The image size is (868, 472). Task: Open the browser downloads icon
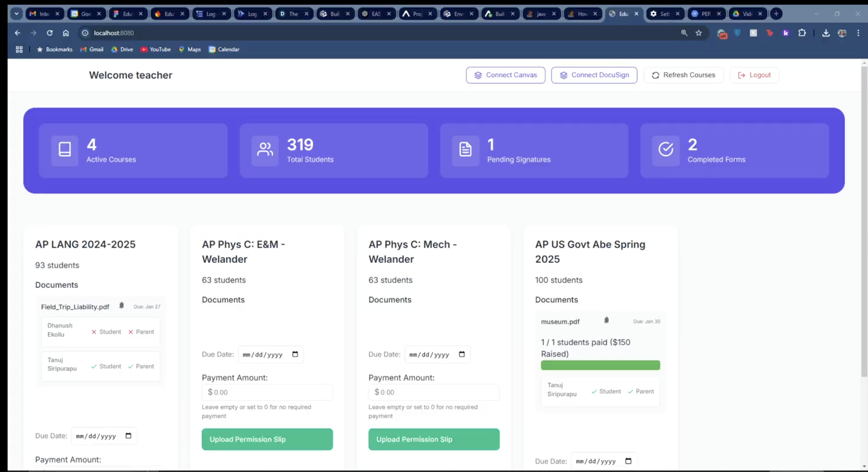pyautogui.click(x=826, y=33)
